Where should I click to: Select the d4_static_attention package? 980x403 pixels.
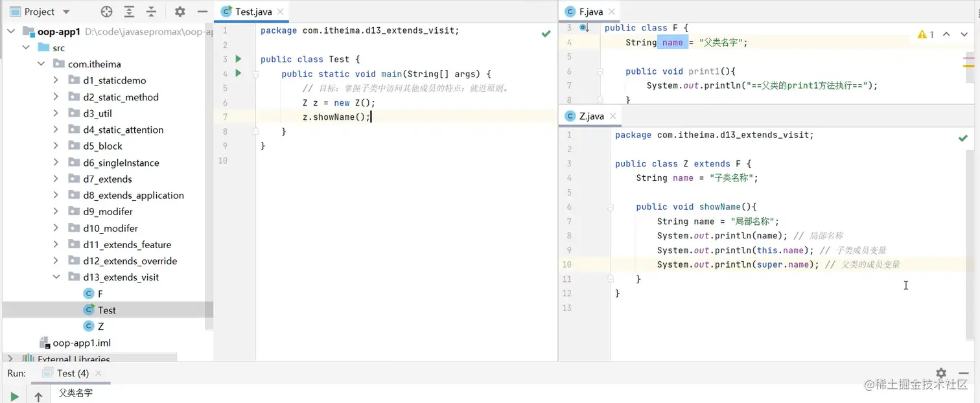123,130
